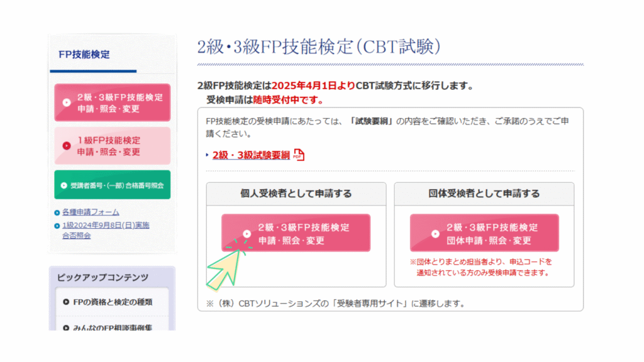Click the small triangle before 2級・3級試験要綱

[208, 155]
